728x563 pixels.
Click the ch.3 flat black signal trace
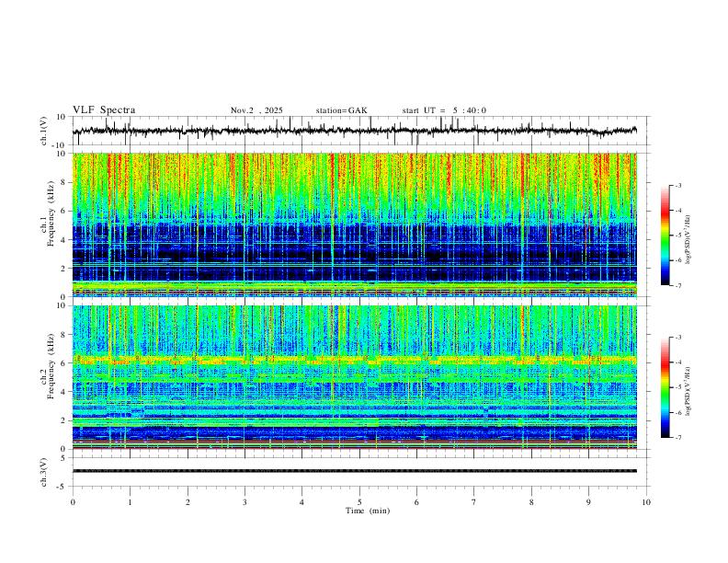pos(355,471)
